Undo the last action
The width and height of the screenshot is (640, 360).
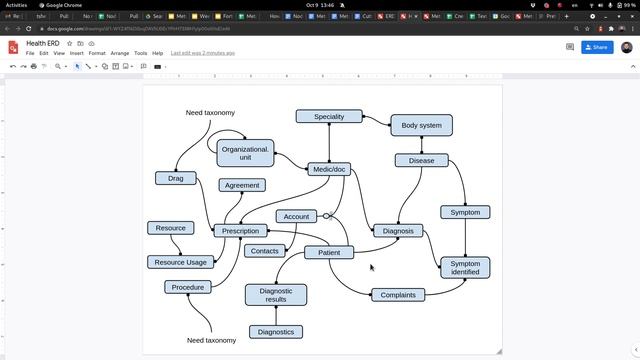(x=13, y=66)
